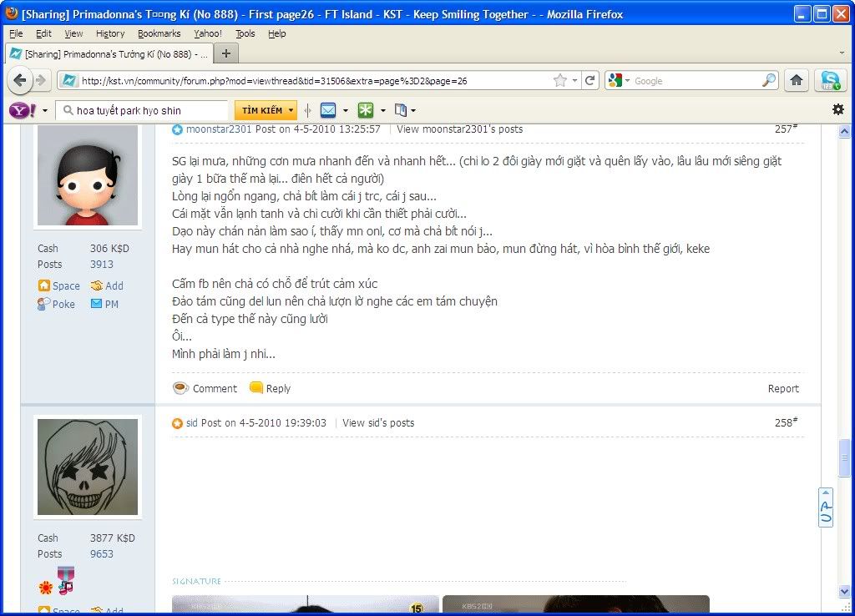Click post number 258 link
Viewport: 855px width, 616px height.
[786, 422]
